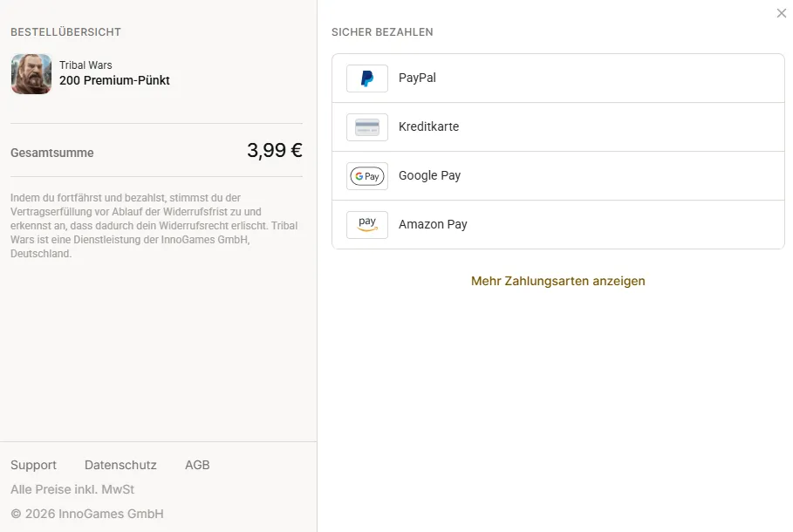Image resolution: width=793 pixels, height=532 pixels.
Task: Click the Bestellübersicht heading
Action: [x=65, y=32]
